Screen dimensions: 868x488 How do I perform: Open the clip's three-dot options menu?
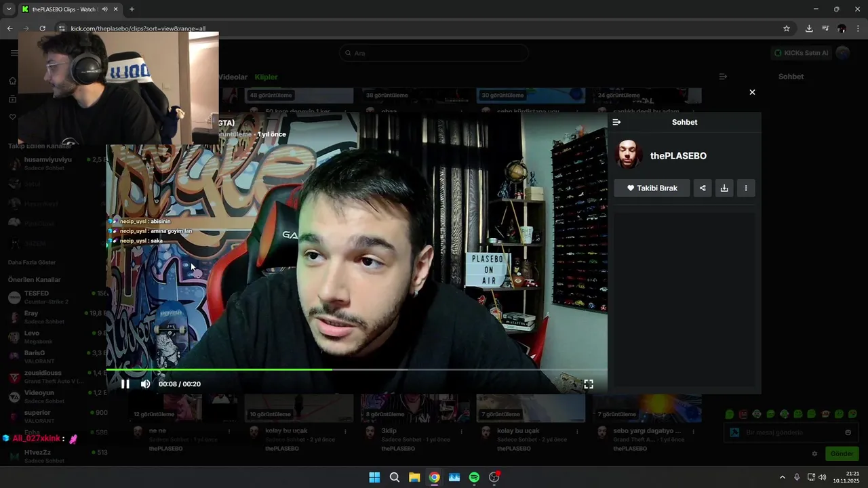pyautogui.click(x=746, y=188)
